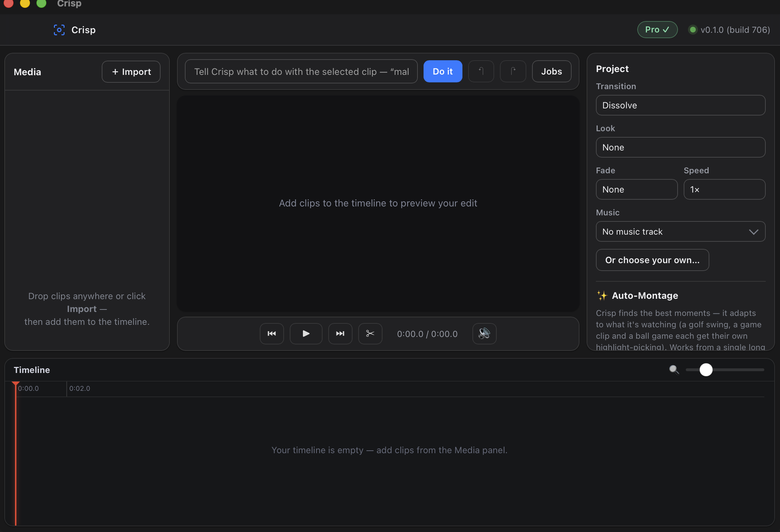The height and width of the screenshot is (532, 780).
Task: Split the clip with the scissors icon
Action: click(370, 334)
